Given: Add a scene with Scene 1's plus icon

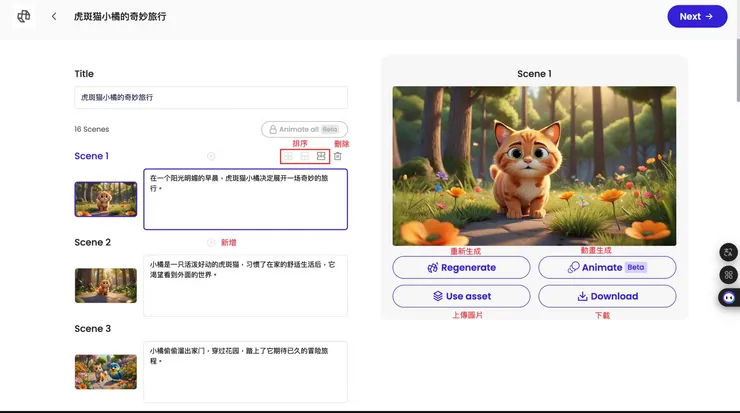Looking at the screenshot, I should click(211, 156).
